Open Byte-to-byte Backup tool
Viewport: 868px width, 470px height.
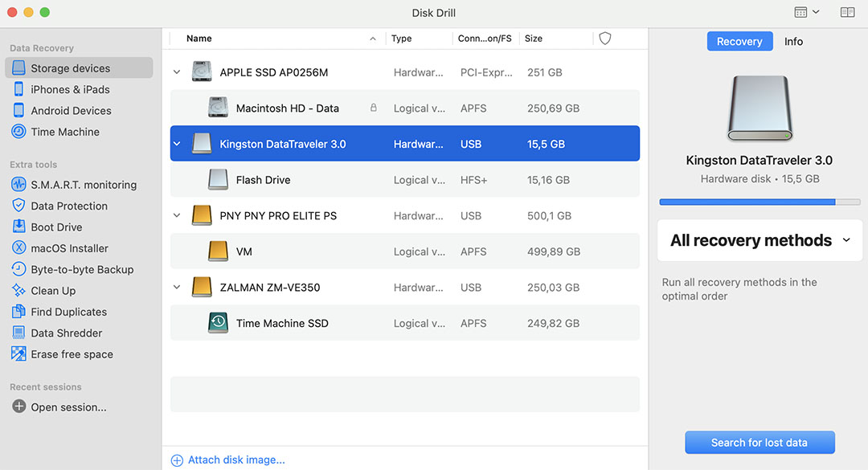pos(82,270)
